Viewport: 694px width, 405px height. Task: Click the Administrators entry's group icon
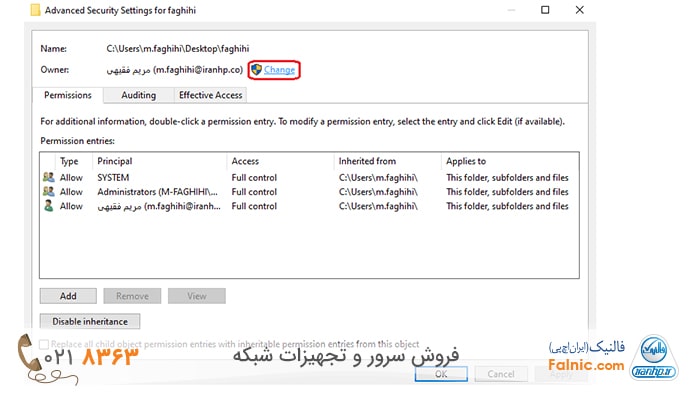tap(48, 192)
